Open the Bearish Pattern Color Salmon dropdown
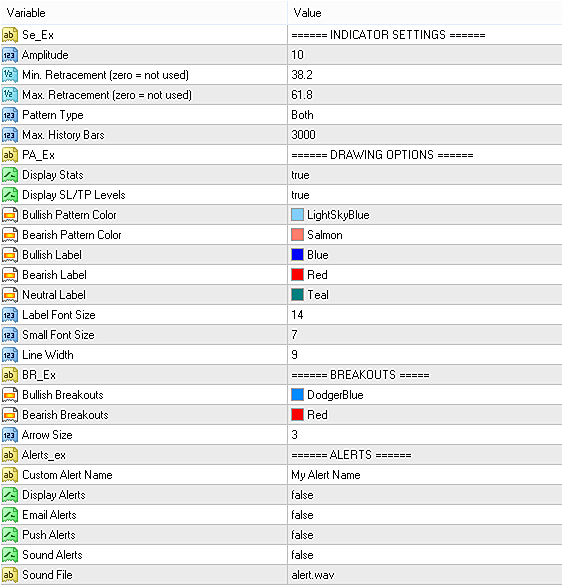 point(425,235)
